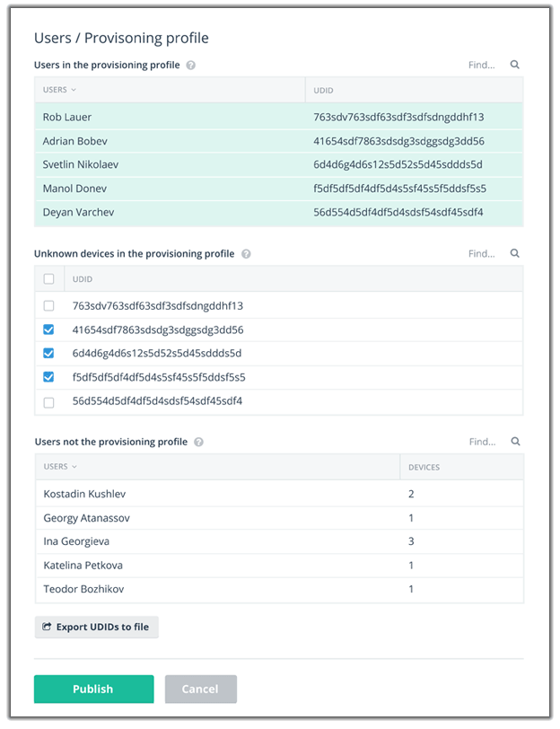The width and height of the screenshot is (560, 729).
Task: Click Export UDIDs to file
Action: coord(96,627)
